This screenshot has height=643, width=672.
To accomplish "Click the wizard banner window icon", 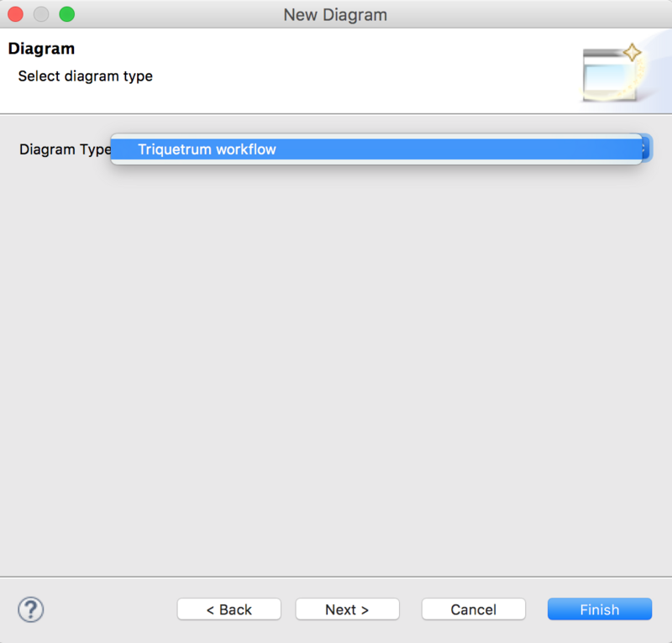I will (606, 77).
